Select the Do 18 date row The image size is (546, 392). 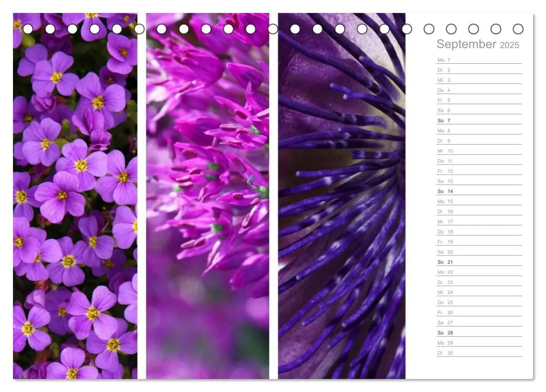(x=479, y=232)
